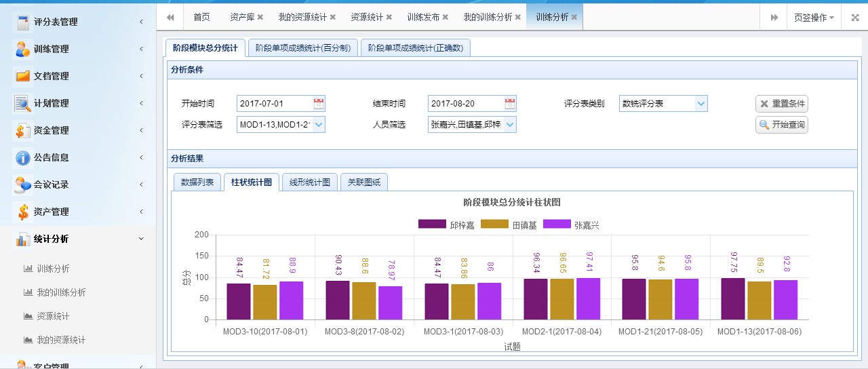The height and width of the screenshot is (369, 868).
Task: Click the 资产管理 dollar icon
Action: coord(23,212)
